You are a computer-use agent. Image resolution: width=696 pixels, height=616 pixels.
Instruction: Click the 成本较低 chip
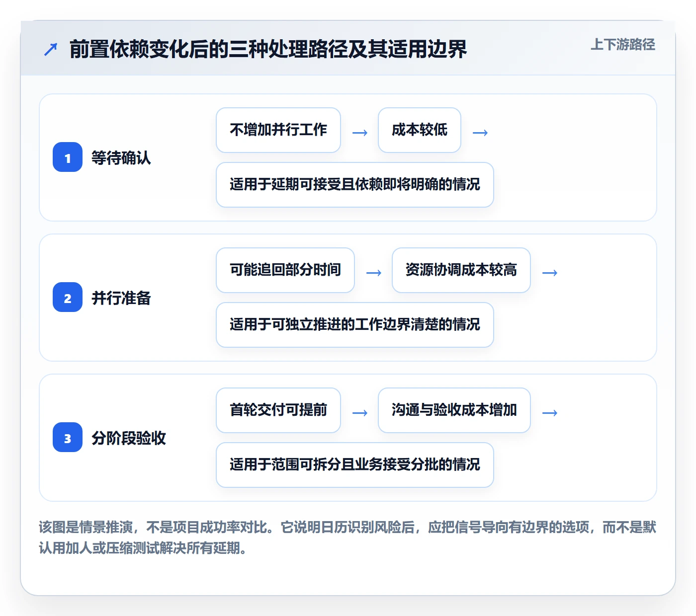[x=420, y=130]
